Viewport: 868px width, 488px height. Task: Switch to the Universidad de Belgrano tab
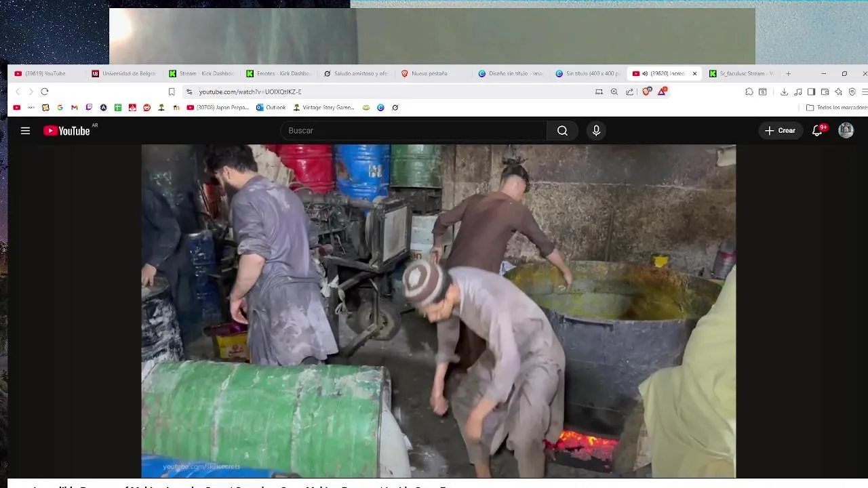(125, 74)
